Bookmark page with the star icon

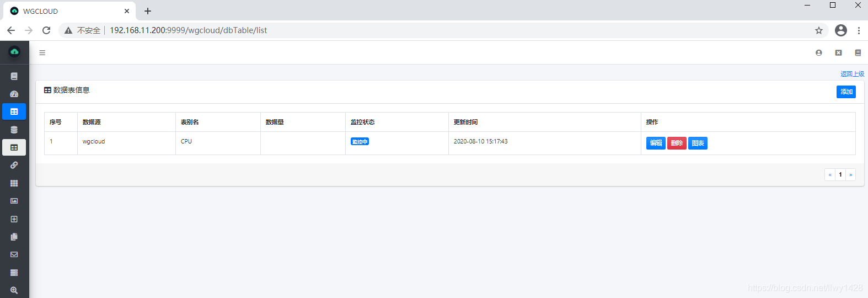pos(819,30)
